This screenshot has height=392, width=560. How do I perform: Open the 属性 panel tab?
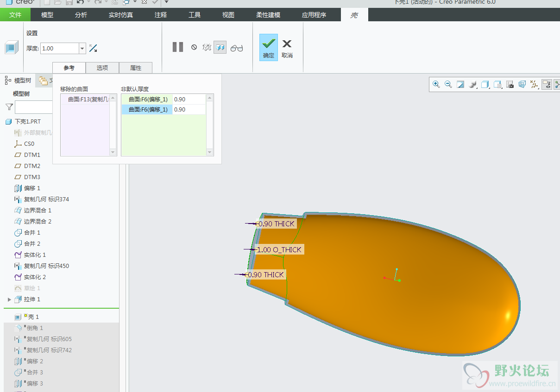coord(136,68)
